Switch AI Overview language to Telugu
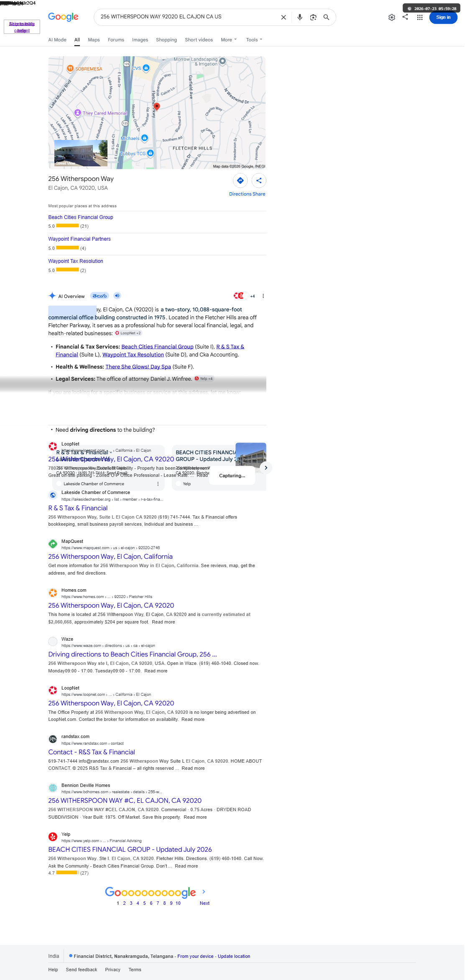The width and height of the screenshot is (470, 980). (100, 296)
